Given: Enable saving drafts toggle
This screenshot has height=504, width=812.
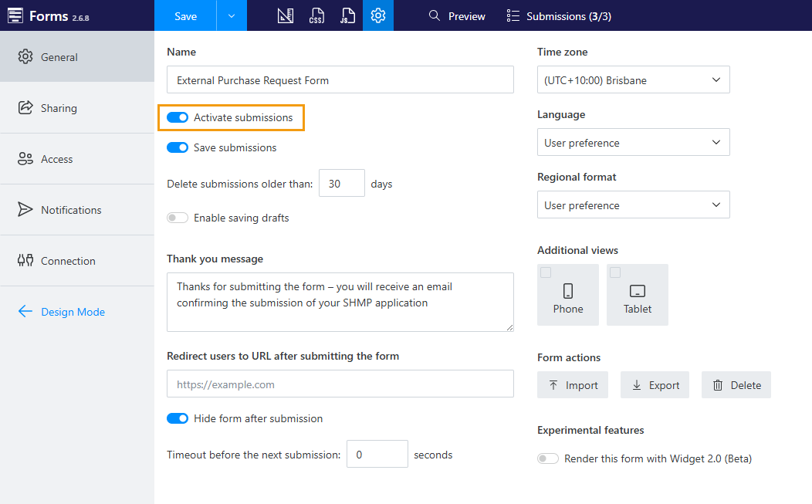Looking at the screenshot, I should (178, 218).
